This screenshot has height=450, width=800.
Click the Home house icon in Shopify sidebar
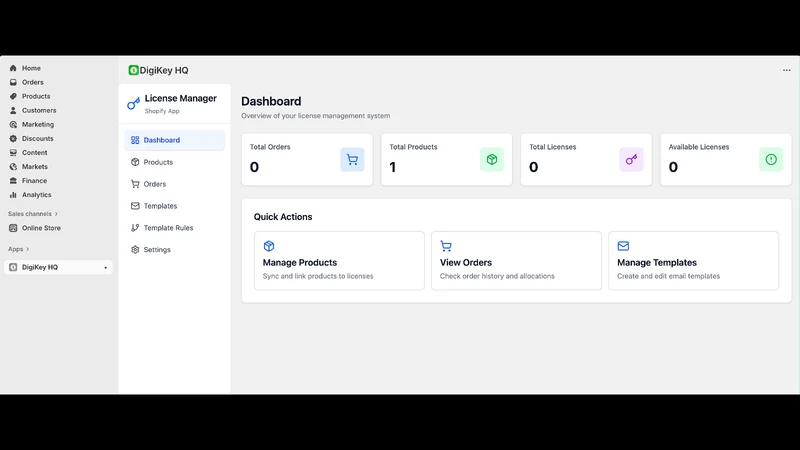(13, 68)
